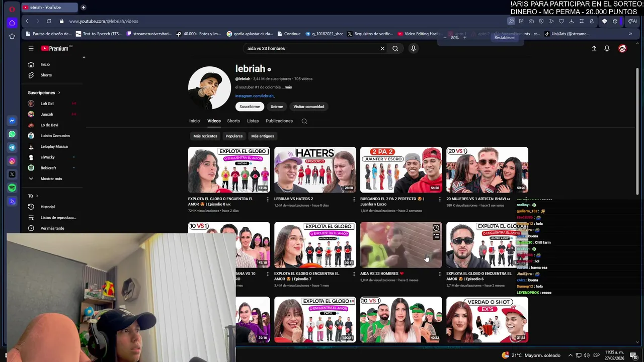
Task: Open WhatsApp in Opera sidebar
Action: [12, 134]
